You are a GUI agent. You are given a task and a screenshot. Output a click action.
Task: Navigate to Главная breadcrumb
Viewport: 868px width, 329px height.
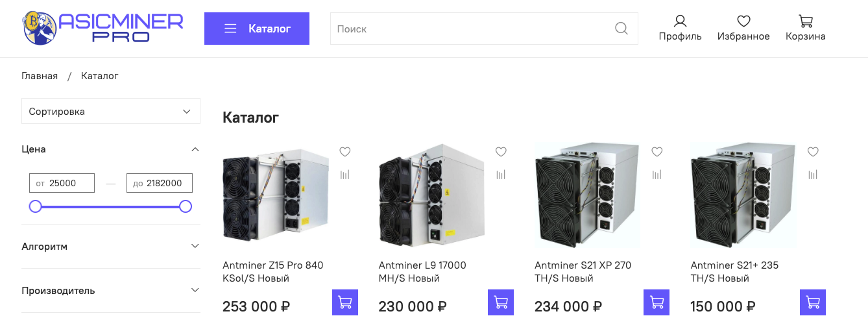click(x=40, y=76)
